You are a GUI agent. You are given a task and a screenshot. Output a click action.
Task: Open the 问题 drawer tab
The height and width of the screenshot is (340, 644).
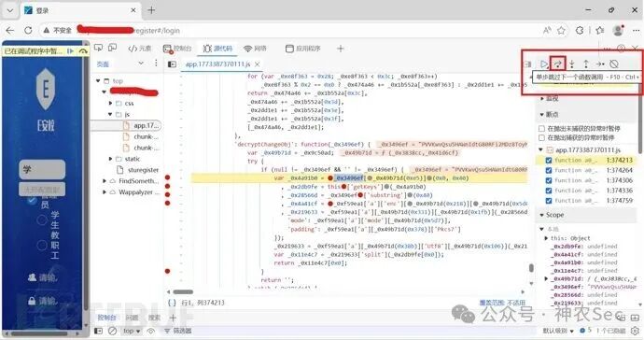point(132,318)
